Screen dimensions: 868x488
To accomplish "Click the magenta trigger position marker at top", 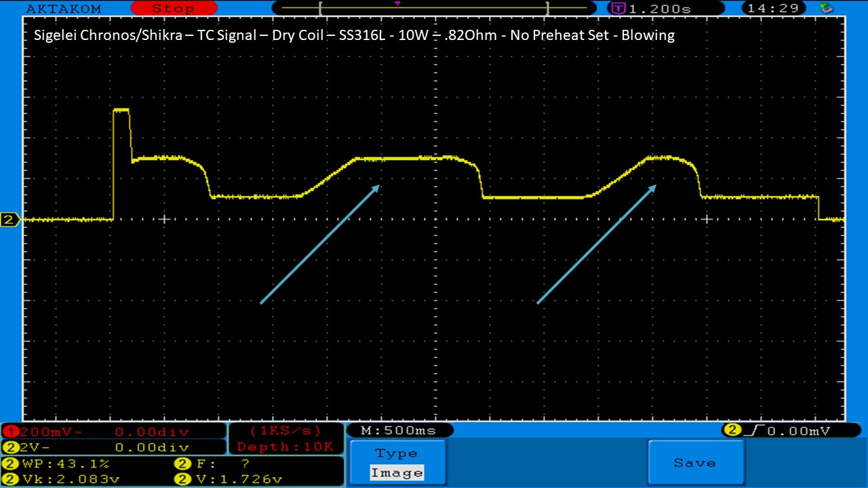I will (397, 3).
